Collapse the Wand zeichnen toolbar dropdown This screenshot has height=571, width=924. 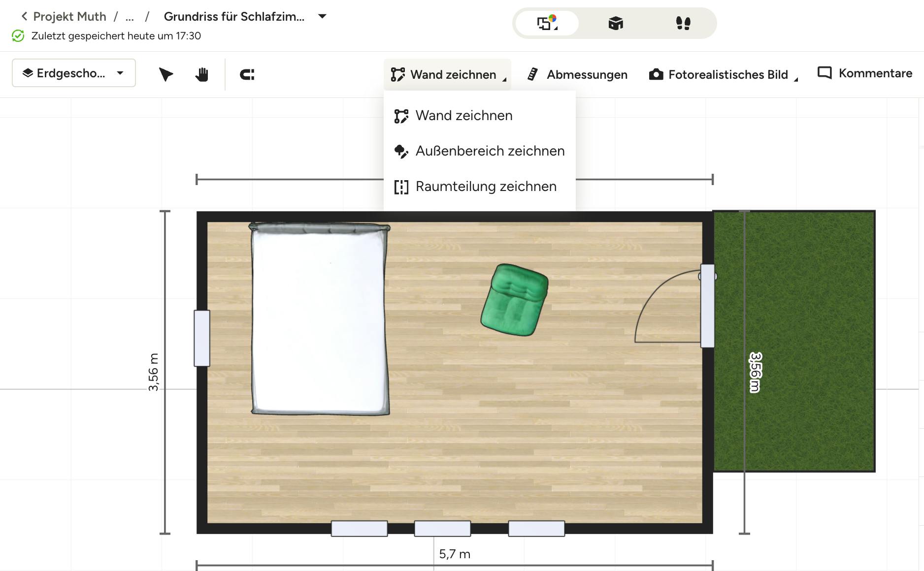[447, 74]
